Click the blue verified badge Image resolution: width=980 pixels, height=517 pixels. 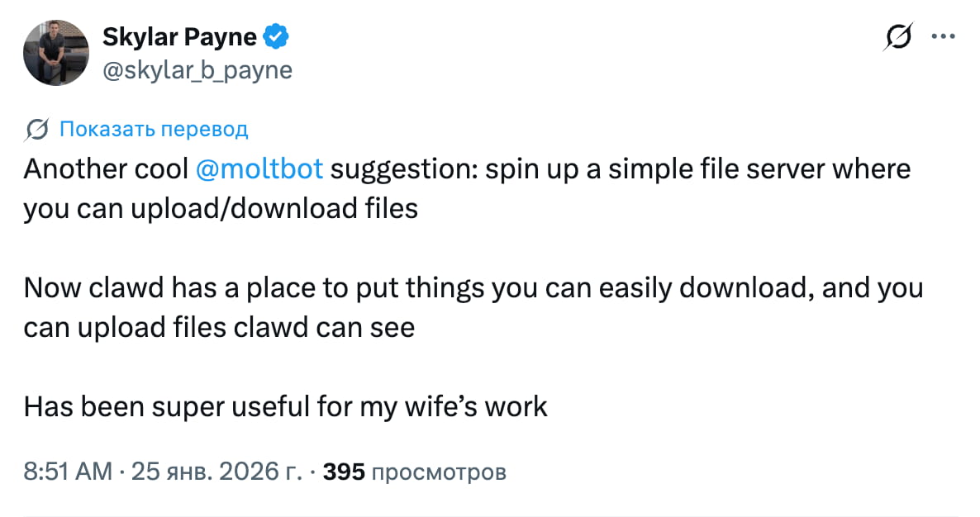point(275,36)
